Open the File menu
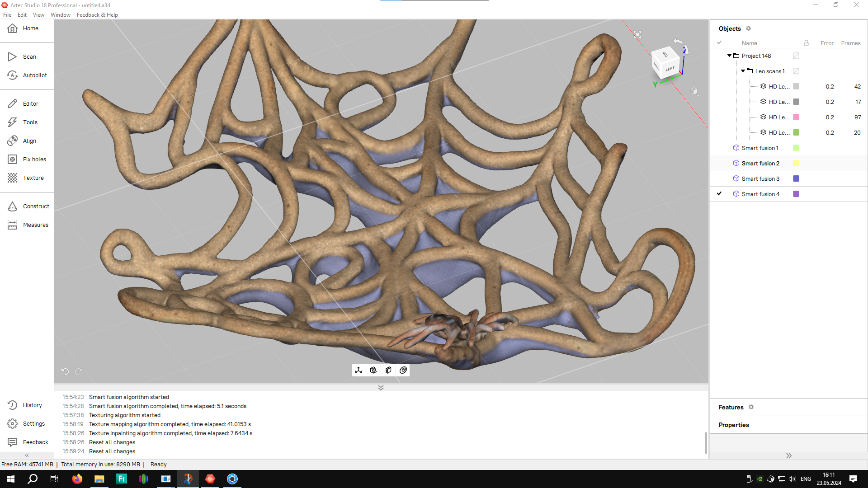 point(8,14)
